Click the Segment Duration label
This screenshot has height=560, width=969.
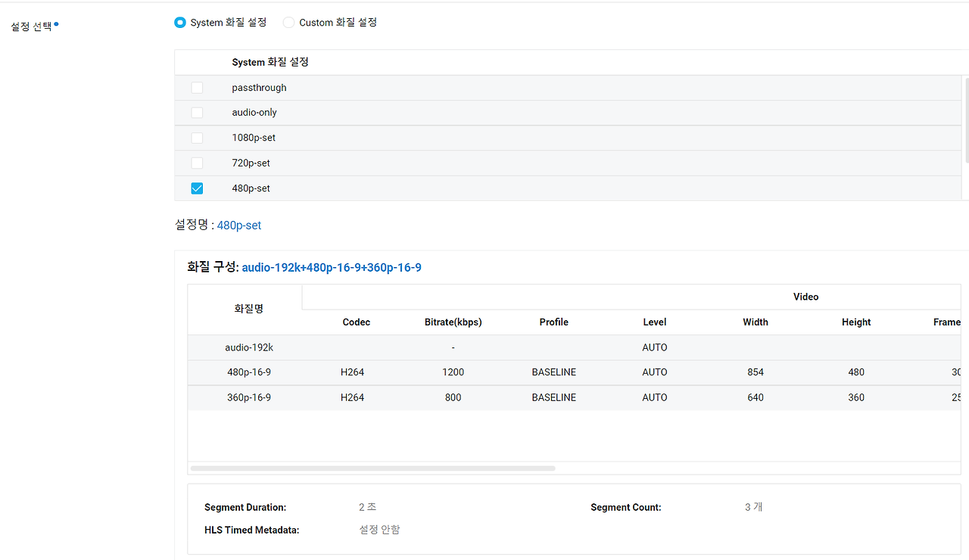coord(245,508)
